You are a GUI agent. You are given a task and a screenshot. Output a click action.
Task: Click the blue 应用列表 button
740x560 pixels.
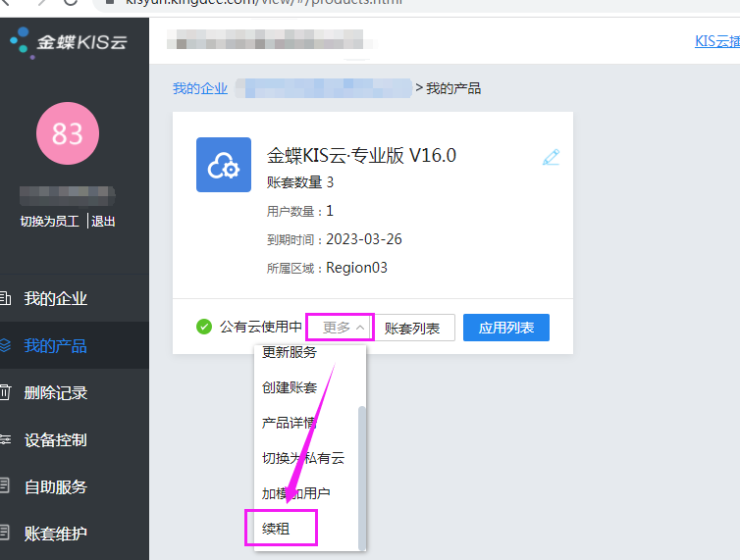pyautogui.click(x=506, y=328)
